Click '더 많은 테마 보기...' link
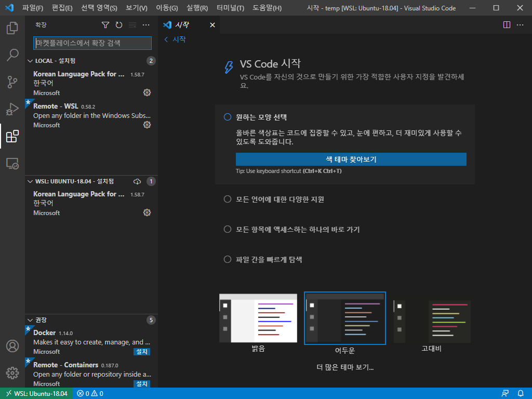The height and width of the screenshot is (399, 532). [345, 367]
